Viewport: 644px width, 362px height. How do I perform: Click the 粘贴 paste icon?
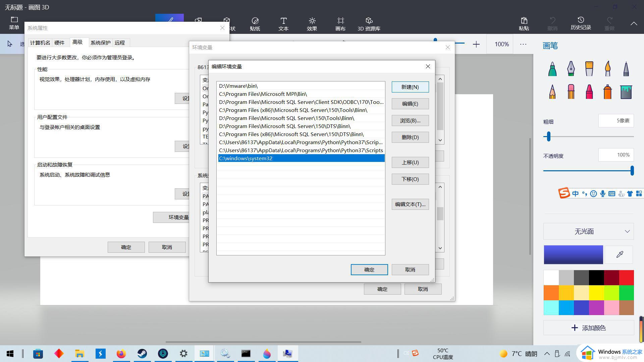point(524,24)
